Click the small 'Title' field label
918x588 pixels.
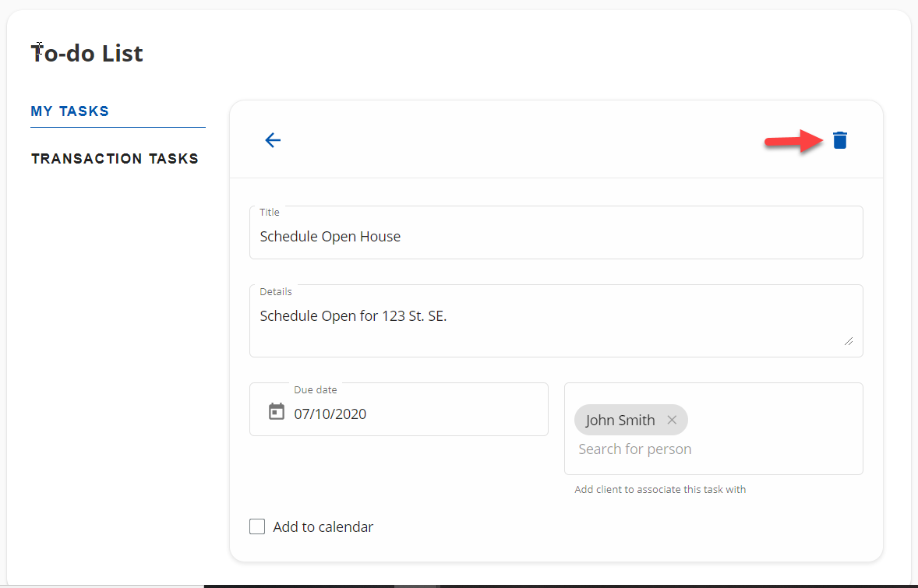coord(270,212)
